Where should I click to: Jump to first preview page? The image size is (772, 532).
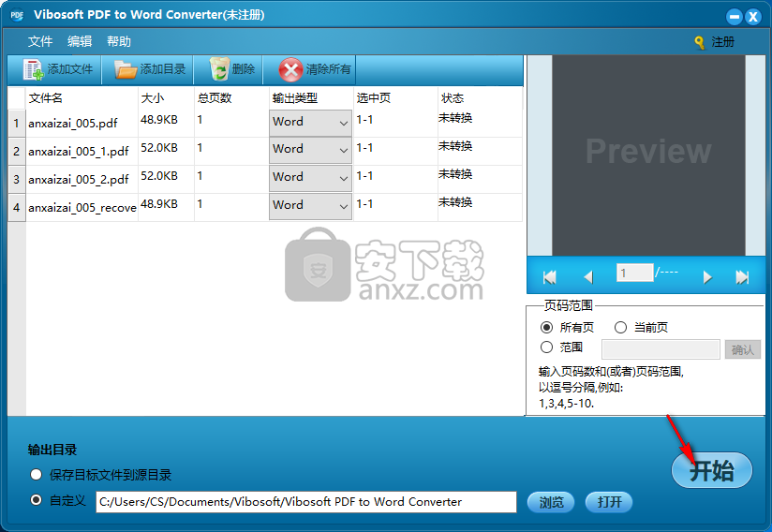pos(550,276)
